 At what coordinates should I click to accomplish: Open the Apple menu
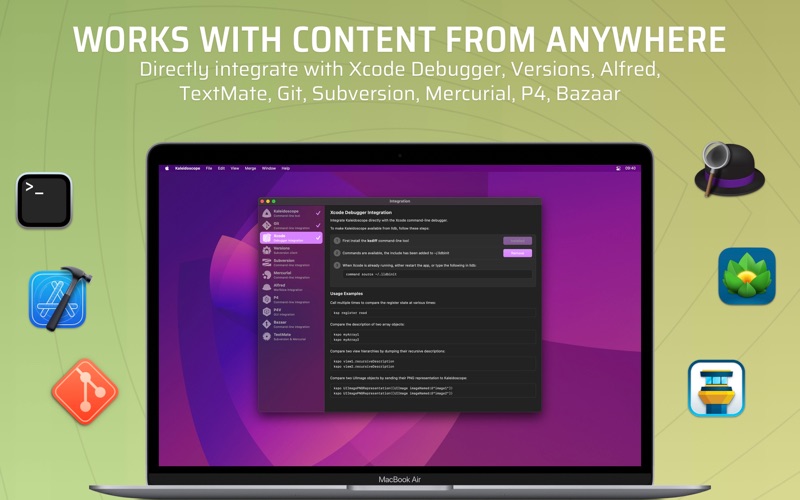pyautogui.click(x=167, y=168)
